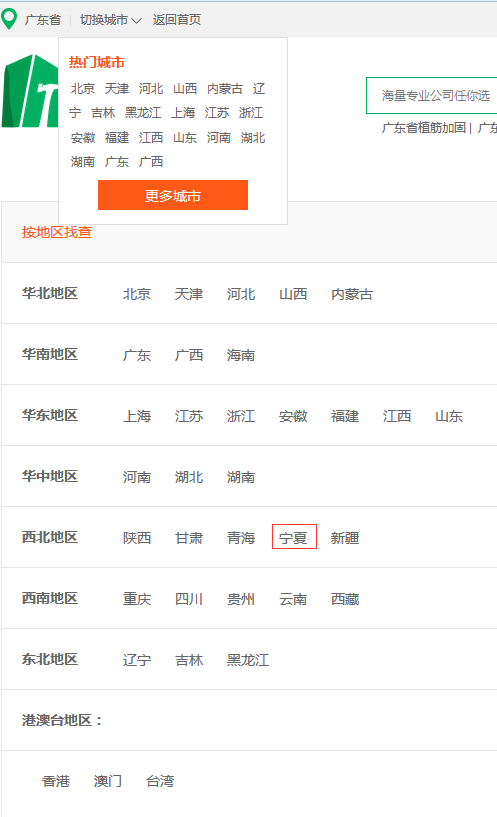Screen dimensions: 497x817
Task: Focus the 海量专业公司任你选 search field
Action: tap(432, 95)
